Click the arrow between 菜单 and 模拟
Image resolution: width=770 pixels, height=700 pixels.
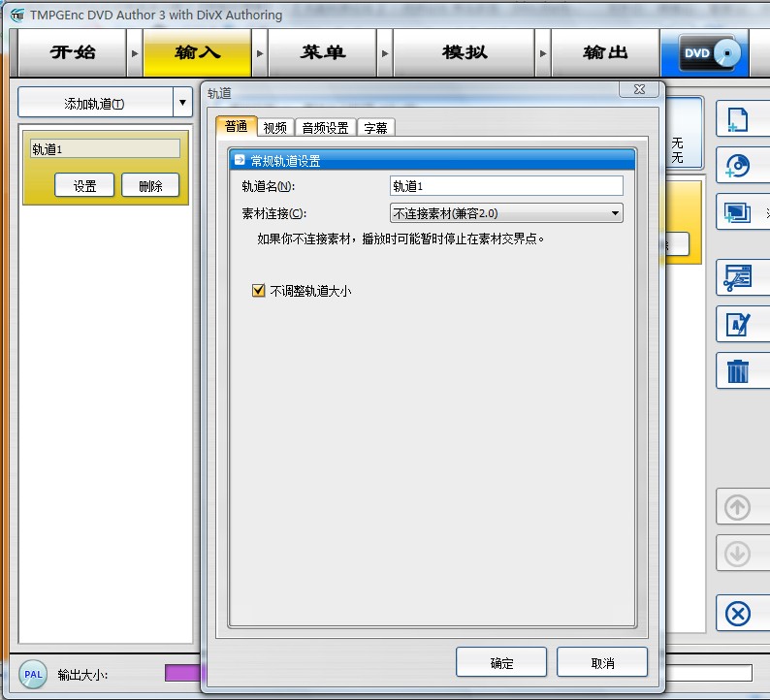coord(385,53)
